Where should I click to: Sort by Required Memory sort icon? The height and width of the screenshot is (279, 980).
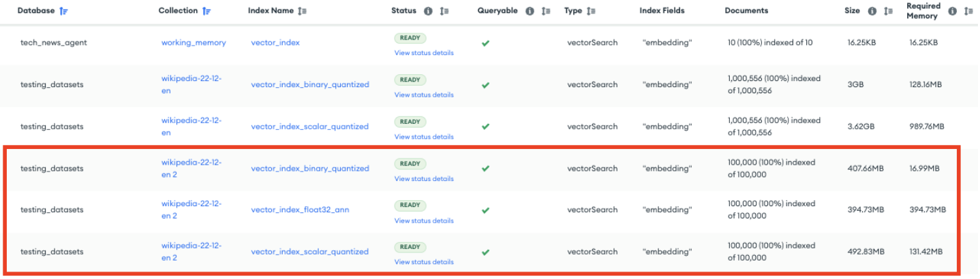[968, 11]
